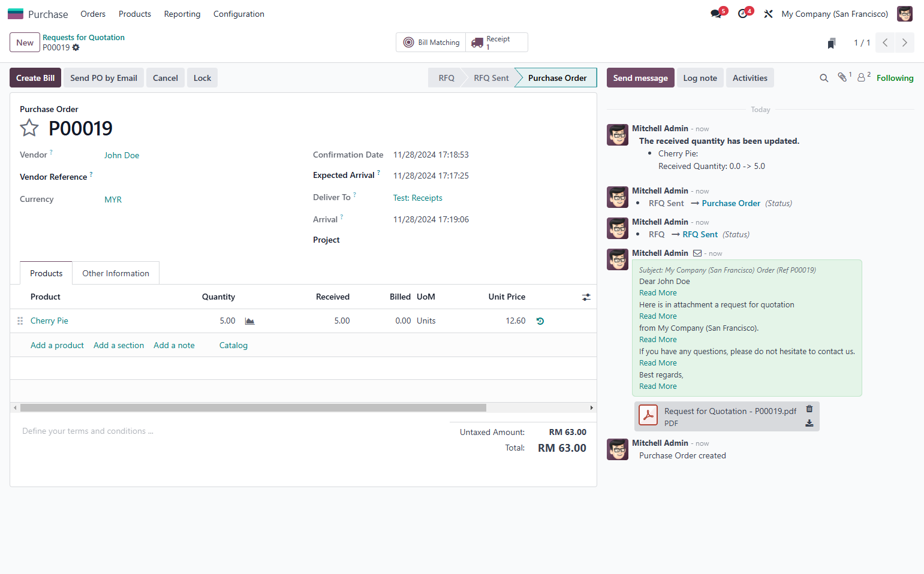Open the conversations chat icon

(x=716, y=14)
